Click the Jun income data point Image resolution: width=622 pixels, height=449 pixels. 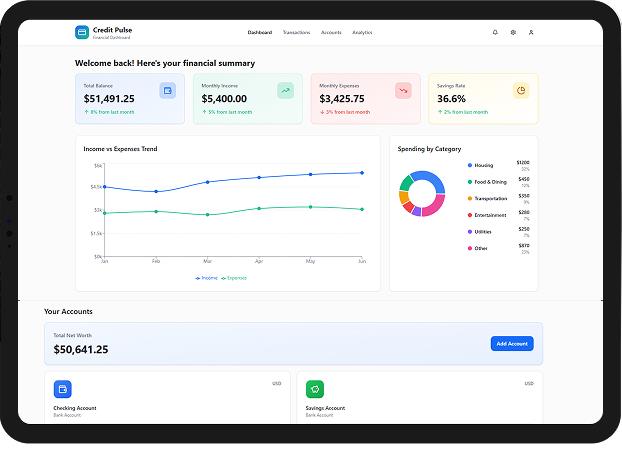point(362,172)
